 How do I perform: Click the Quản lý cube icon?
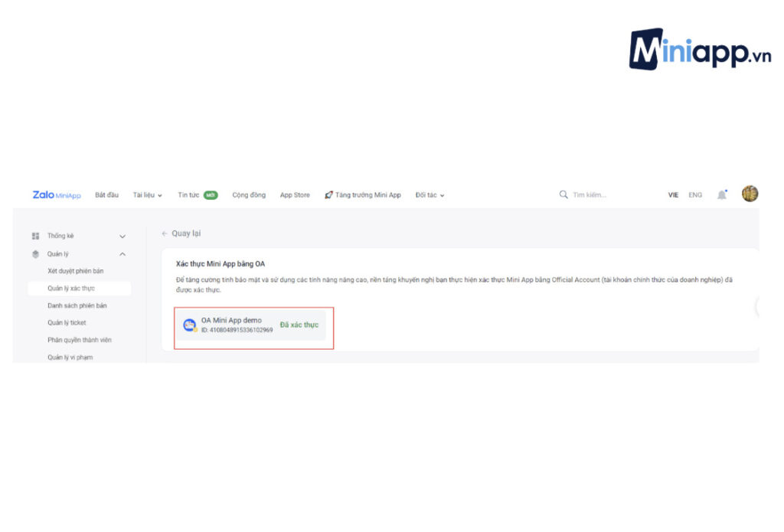pos(35,254)
